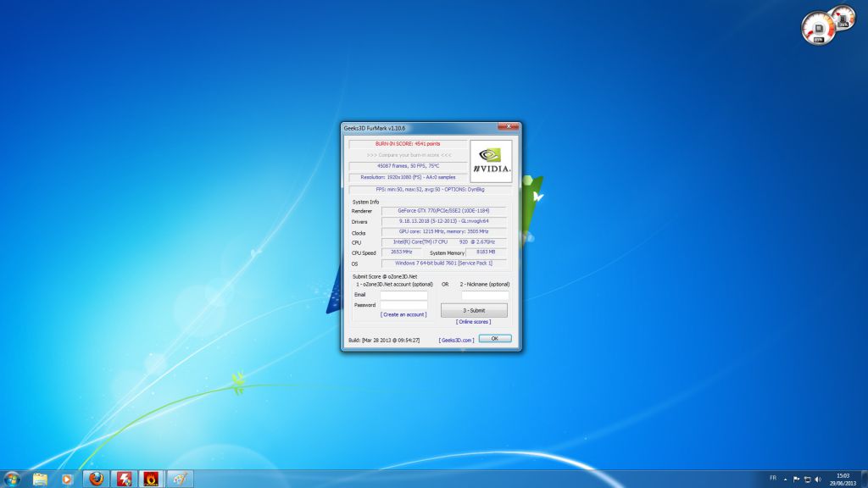868x488 pixels.
Task: Click the CPU meter gauge gadget
Action: point(818,29)
